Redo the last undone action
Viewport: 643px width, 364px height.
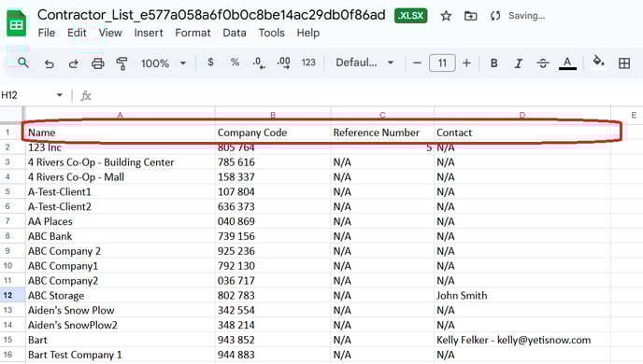[74, 63]
